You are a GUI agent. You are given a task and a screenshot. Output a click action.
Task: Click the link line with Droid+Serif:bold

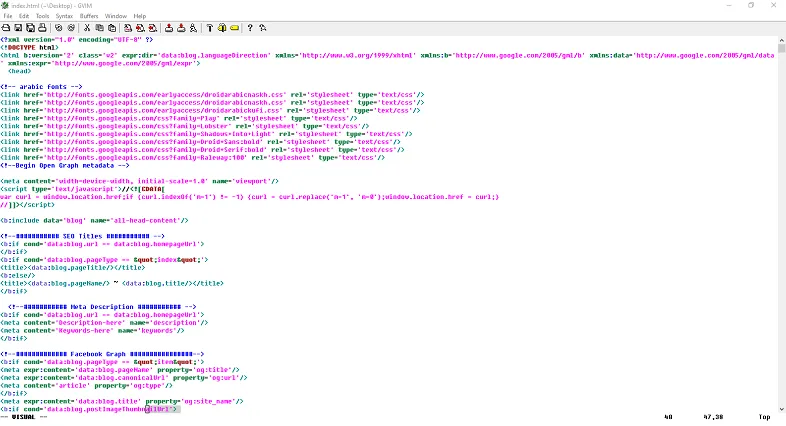click(x=202, y=150)
